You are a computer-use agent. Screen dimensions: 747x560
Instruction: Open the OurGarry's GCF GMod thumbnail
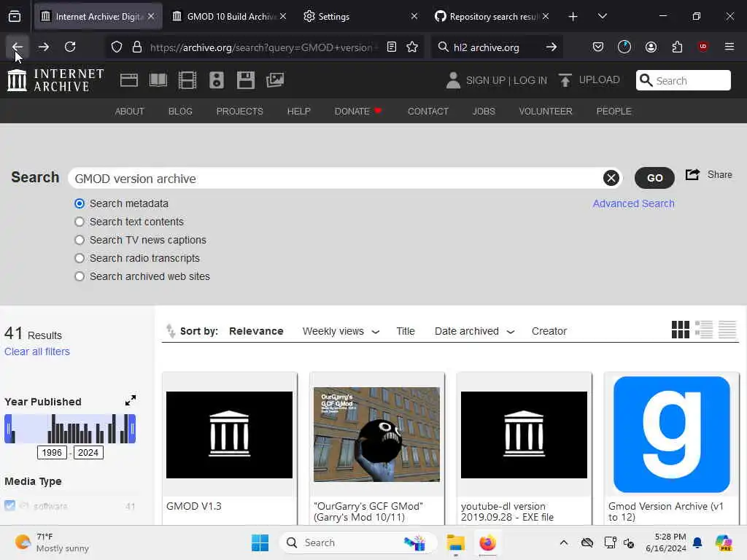pos(376,435)
